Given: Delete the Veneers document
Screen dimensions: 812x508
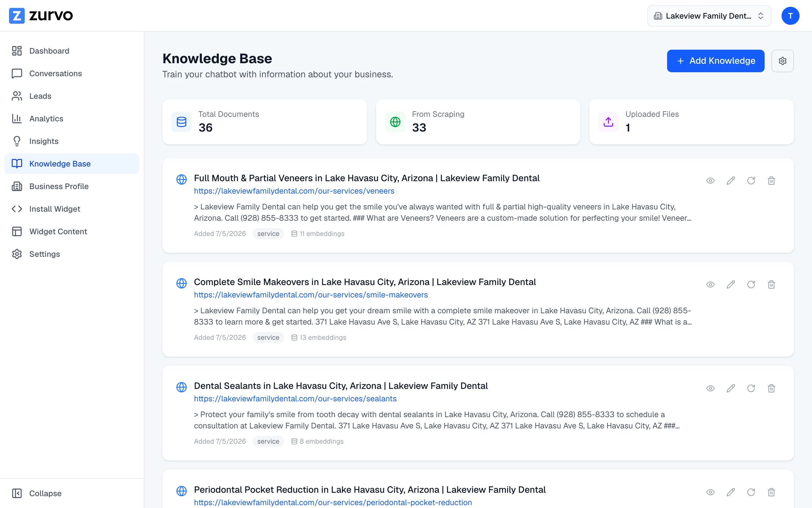Looking at the screenshot, I should [771, 181].
